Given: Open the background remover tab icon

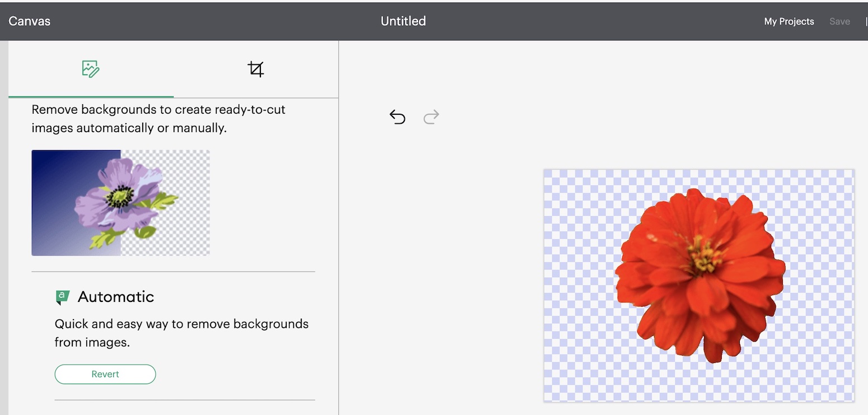Looking at the screenshot, I should (x=90, y=69).
